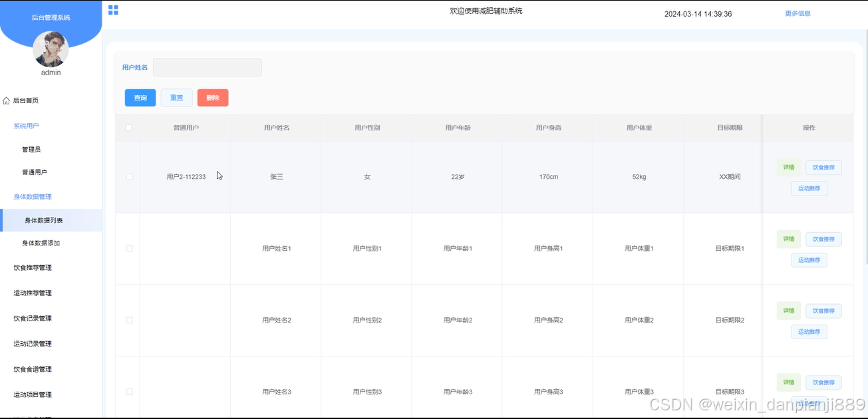This screenshot has width=868, height=419.
Task: Click the red 删除 delete button
Action: (x=213, y=98)
